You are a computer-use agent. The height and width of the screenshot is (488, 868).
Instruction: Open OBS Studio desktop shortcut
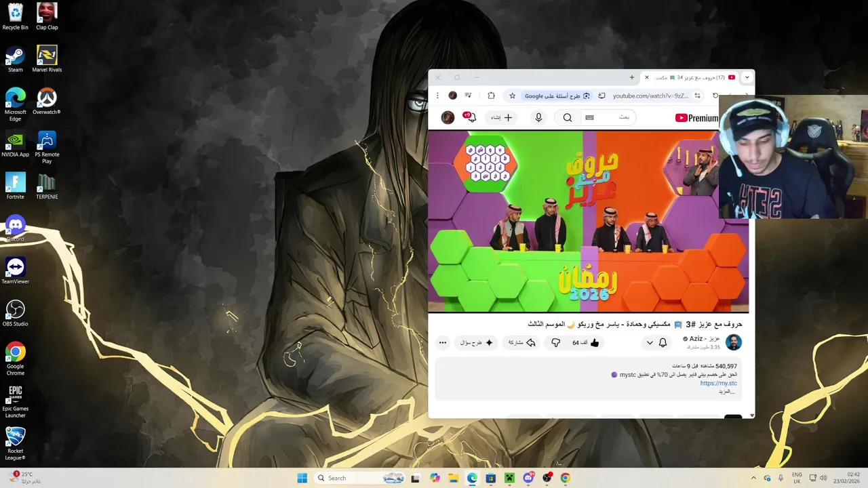(x=15, y=313)
